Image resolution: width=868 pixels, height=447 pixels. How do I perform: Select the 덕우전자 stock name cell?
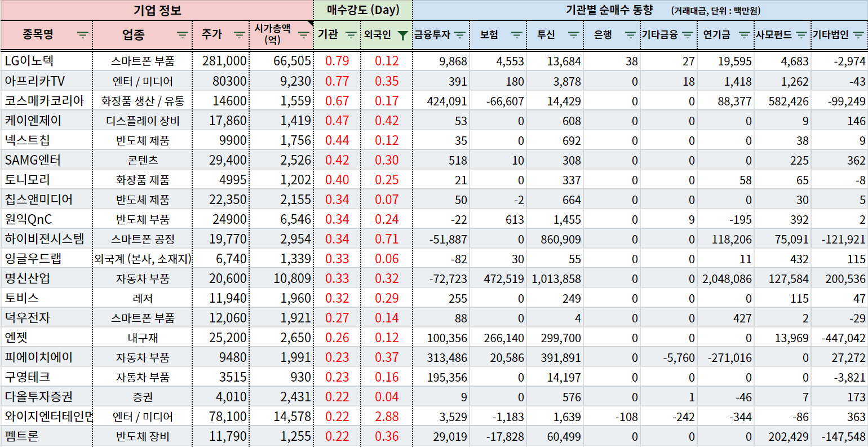[46, 318]
